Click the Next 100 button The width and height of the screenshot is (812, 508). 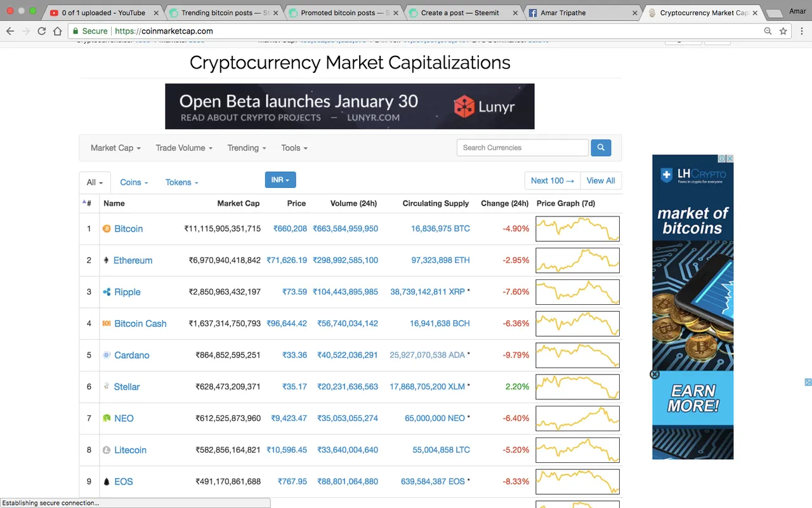(x=553, y=181)
